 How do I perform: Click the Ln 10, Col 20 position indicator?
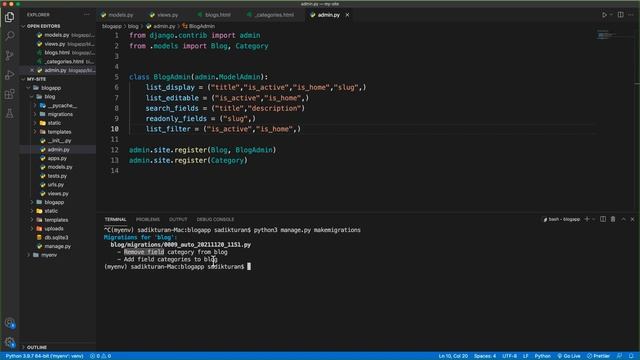453,356
